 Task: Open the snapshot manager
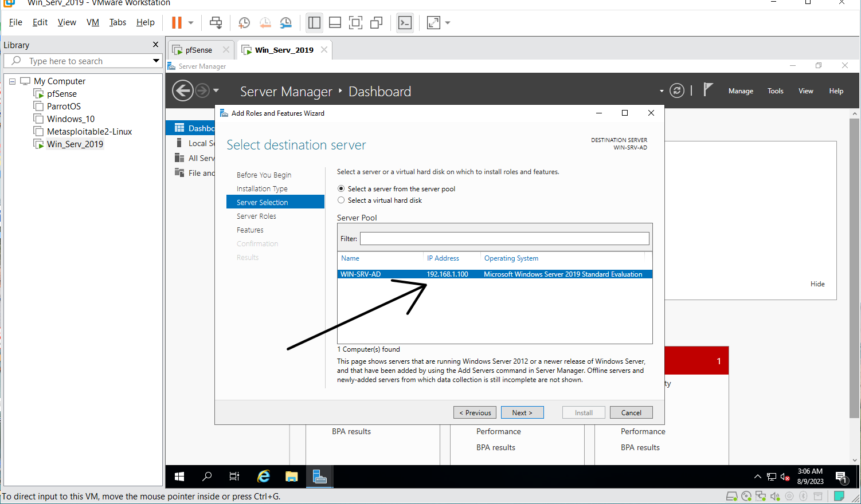click(285, 23)
